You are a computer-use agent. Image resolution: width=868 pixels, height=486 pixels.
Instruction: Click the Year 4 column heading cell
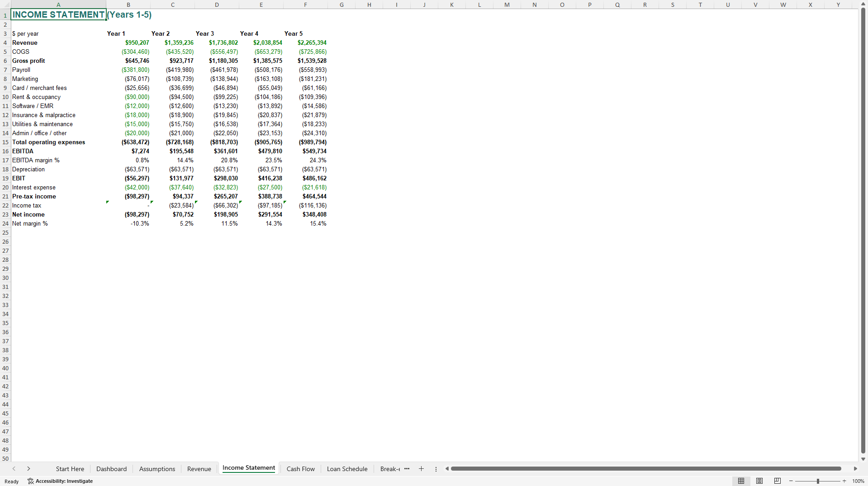261,33
